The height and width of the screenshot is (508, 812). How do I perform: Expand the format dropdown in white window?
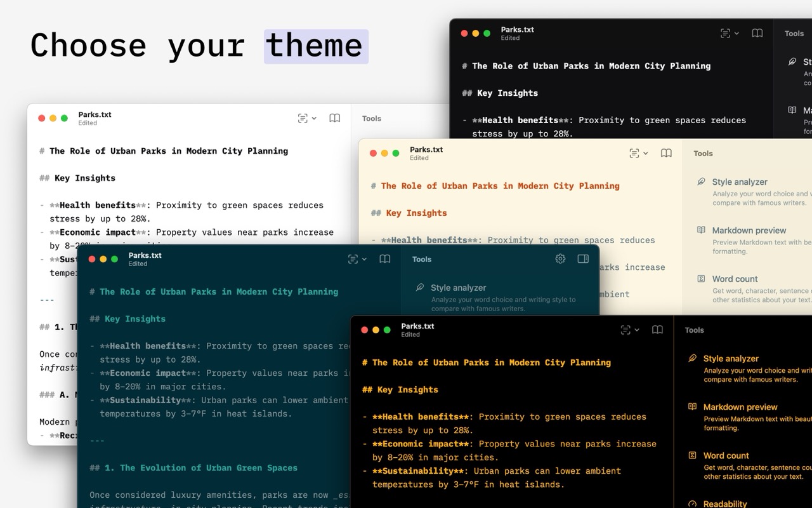coord(307,118)
